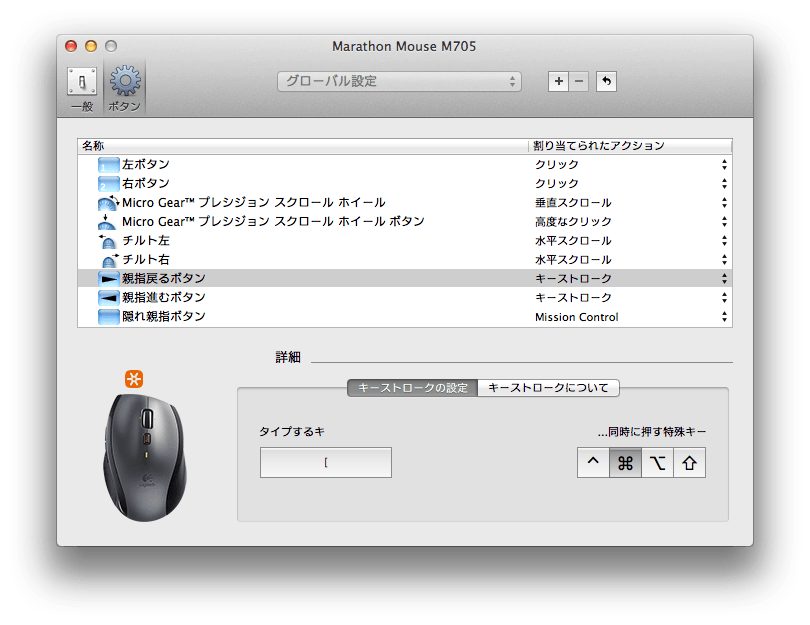Open action dropdown for 隠れ親指ボタン (Mission Control)

(x=724, y=317)
